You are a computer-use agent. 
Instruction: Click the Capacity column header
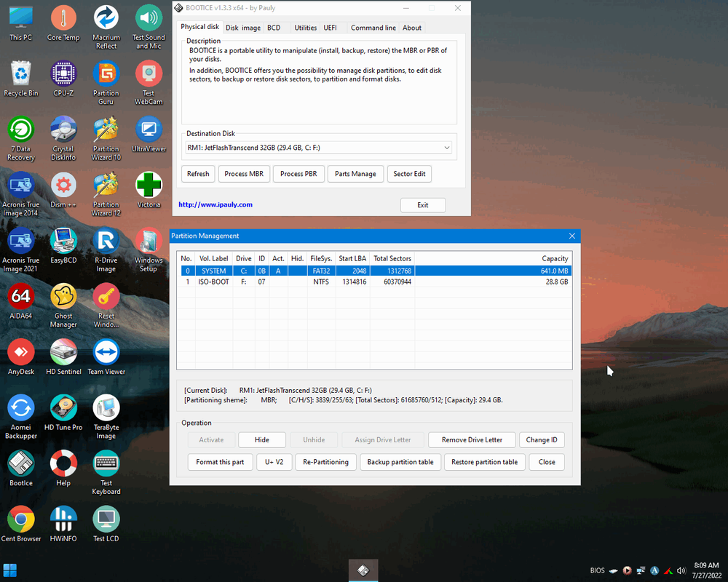493,258
